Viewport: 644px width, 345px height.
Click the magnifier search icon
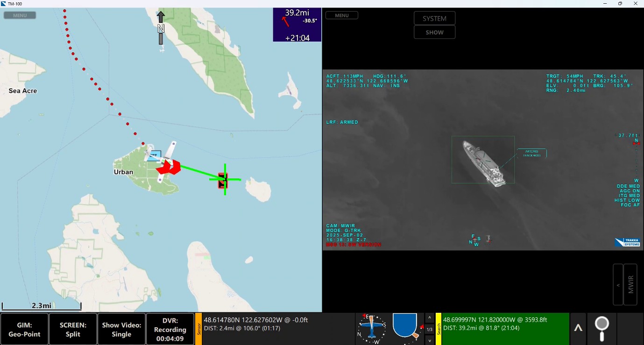[x=602, y=329]
